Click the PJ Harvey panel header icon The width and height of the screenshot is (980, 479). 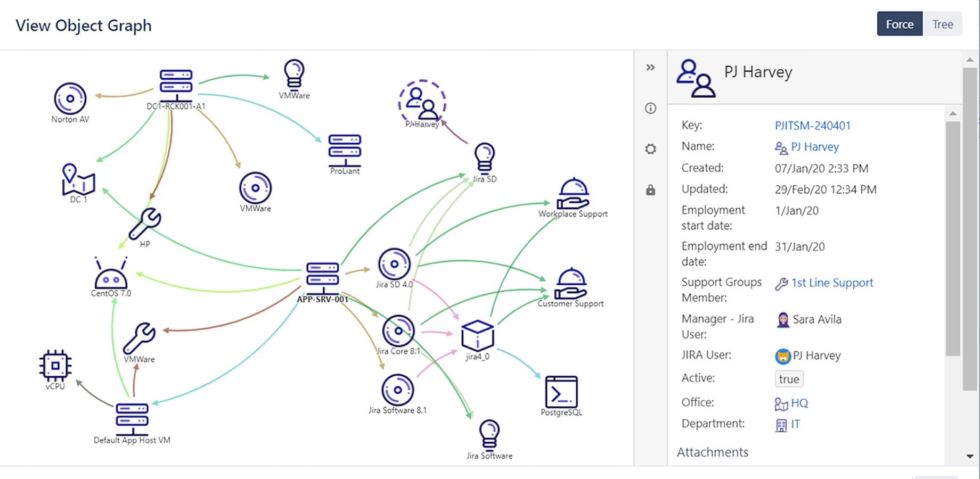click(x=696, y=78)
